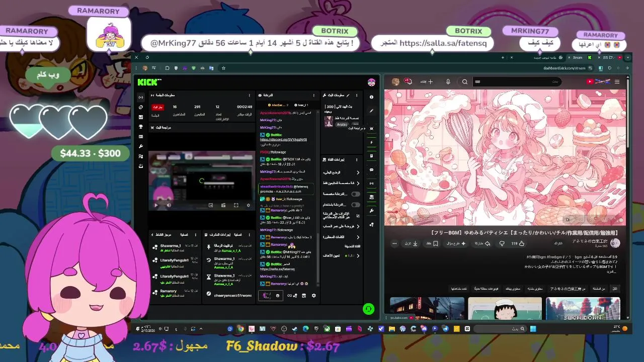
Task: Open the cartoon character recommended video thumbnail
Action: click(x=505, y=309)
